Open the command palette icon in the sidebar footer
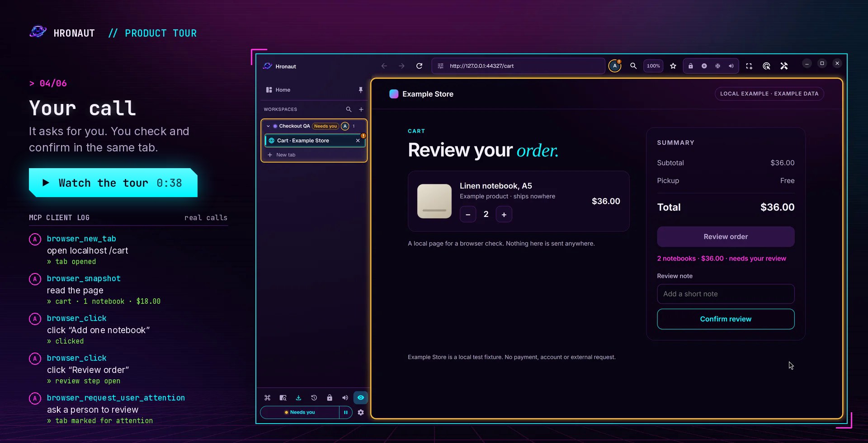Viewport: 868px width, 443px height. tap(267, 398)
